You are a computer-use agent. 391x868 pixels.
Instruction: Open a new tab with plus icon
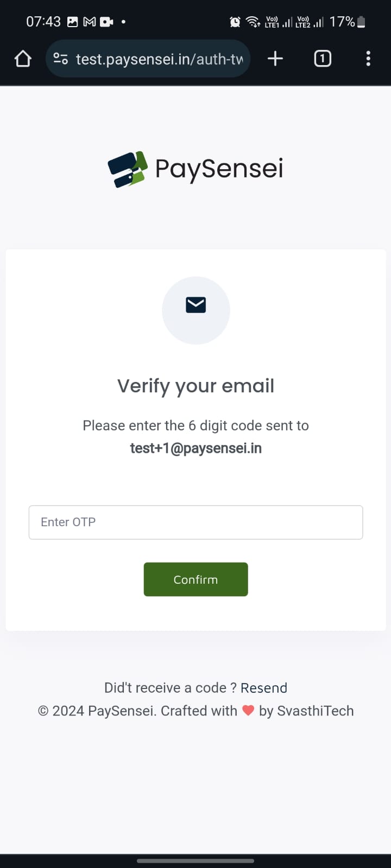pyautogui.click(x=275, y=59)
